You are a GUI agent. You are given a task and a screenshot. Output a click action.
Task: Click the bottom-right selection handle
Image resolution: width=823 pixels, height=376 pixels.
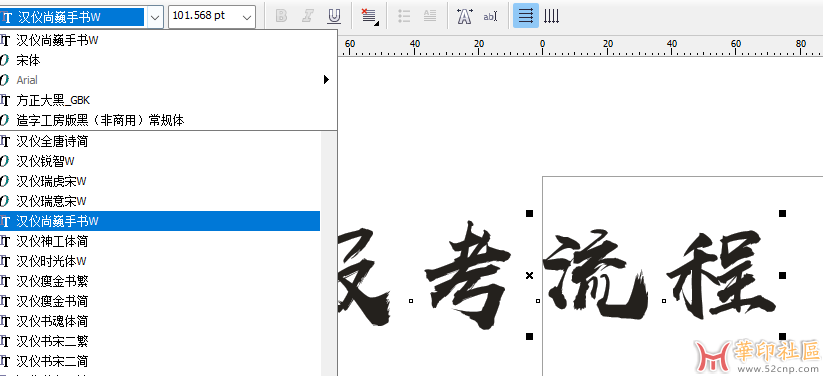(x=782, y=336)
